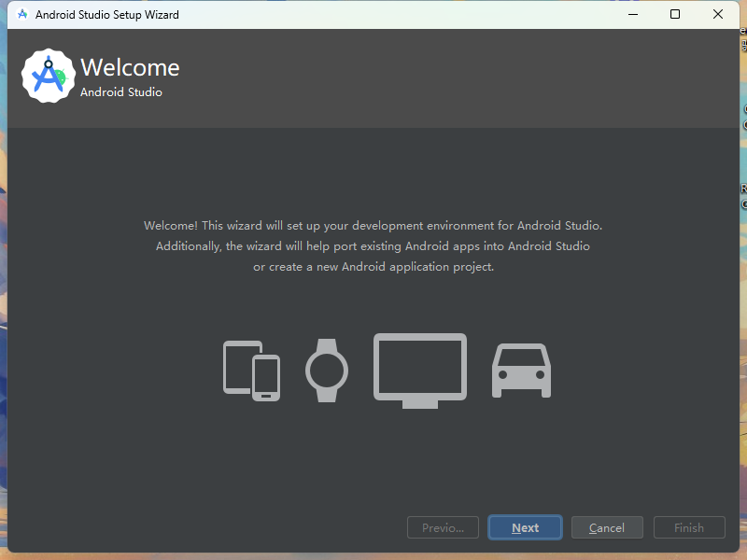
Task: Click the line 'or create a new Android application project.'
Action: [373, 267]
